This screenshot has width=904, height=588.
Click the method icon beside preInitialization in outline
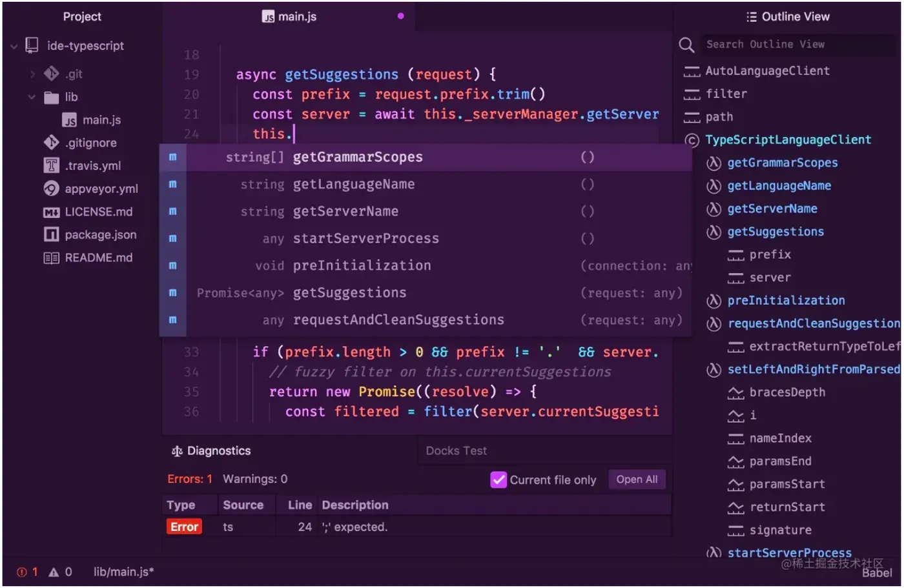[714, 301]
